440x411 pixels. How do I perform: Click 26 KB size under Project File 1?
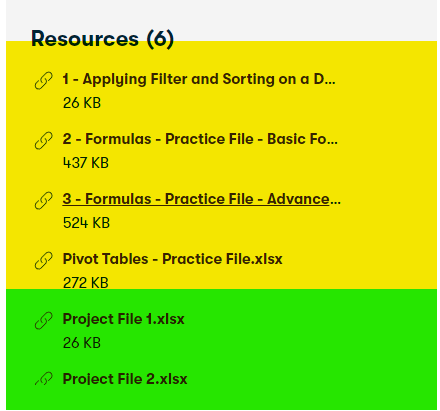(x=82, y=343)
